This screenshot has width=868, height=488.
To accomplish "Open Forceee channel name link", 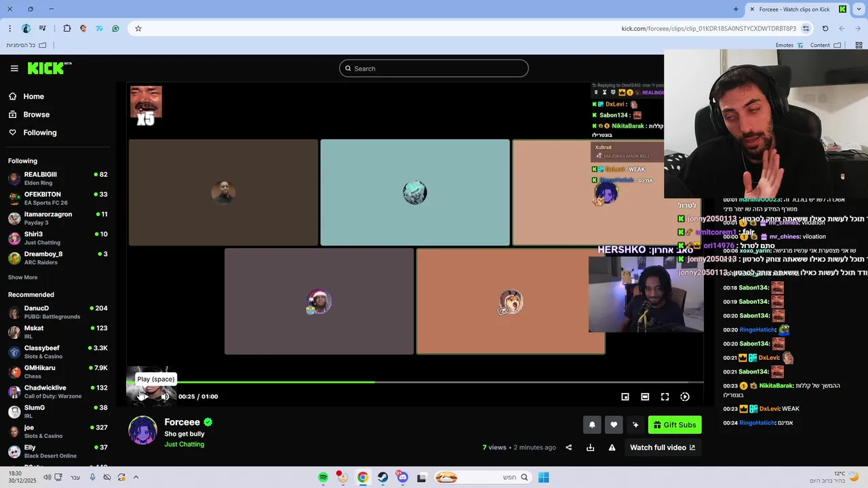I will pos(182,422).
